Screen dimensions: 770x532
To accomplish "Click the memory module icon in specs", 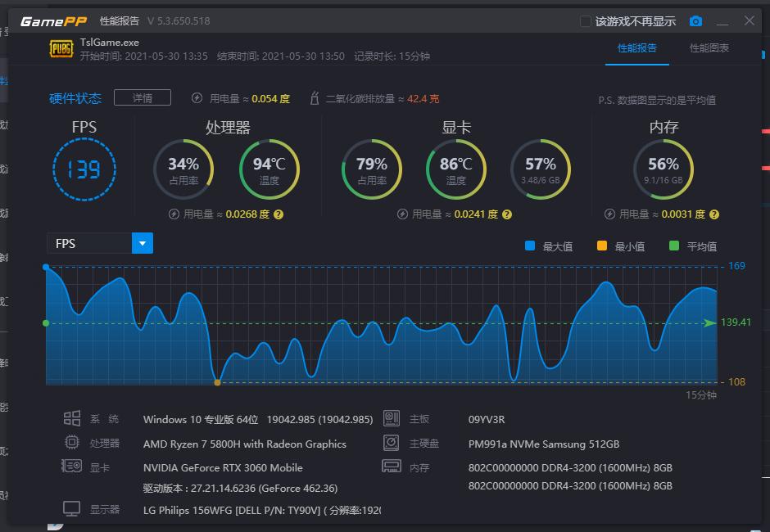I will click(x=392, y=466).
